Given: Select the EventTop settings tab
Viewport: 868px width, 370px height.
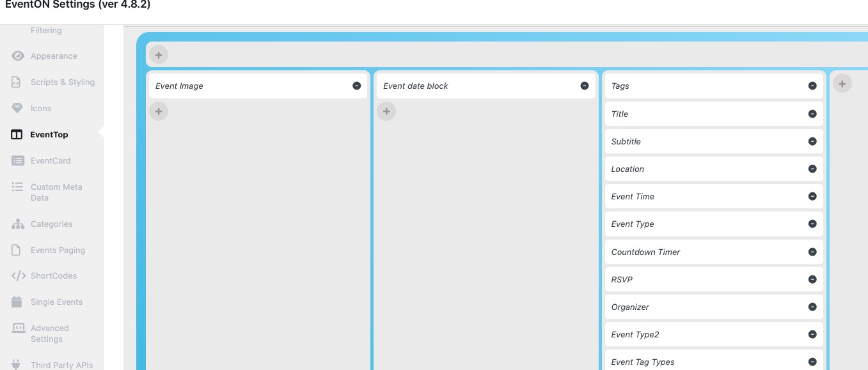Looking at the screenshot, I should click(x=49, y=135).
